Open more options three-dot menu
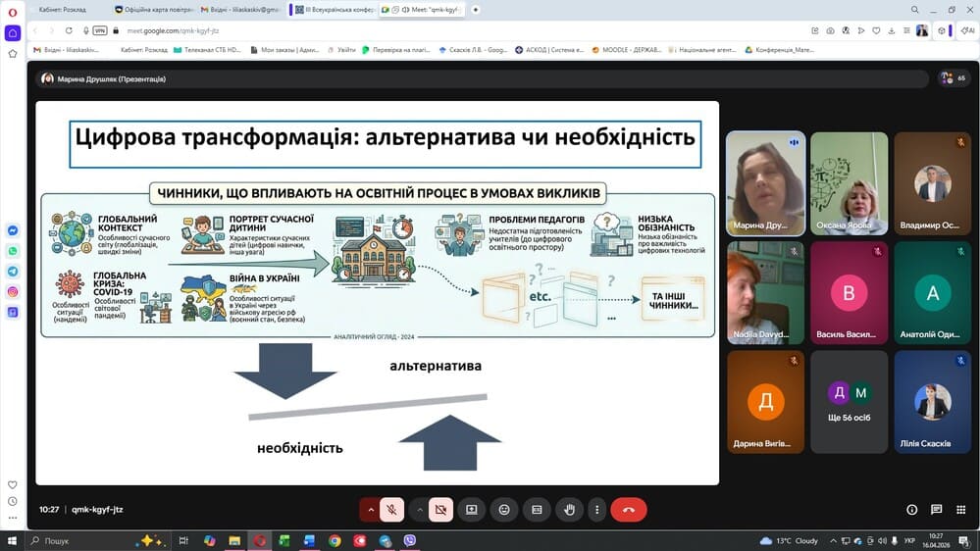Image resolution: width=980 pixels, height=551 pixels. (596, 510)
